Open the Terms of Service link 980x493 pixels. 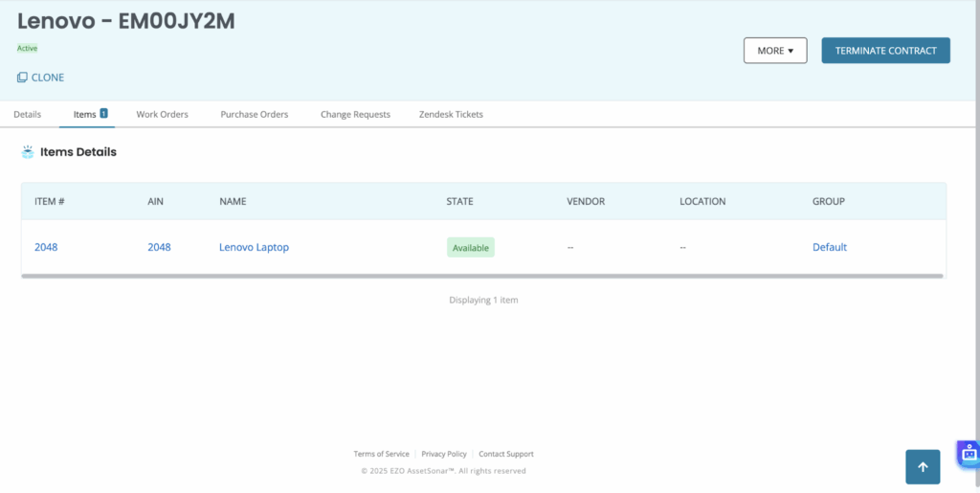click(x=381, y=455)
